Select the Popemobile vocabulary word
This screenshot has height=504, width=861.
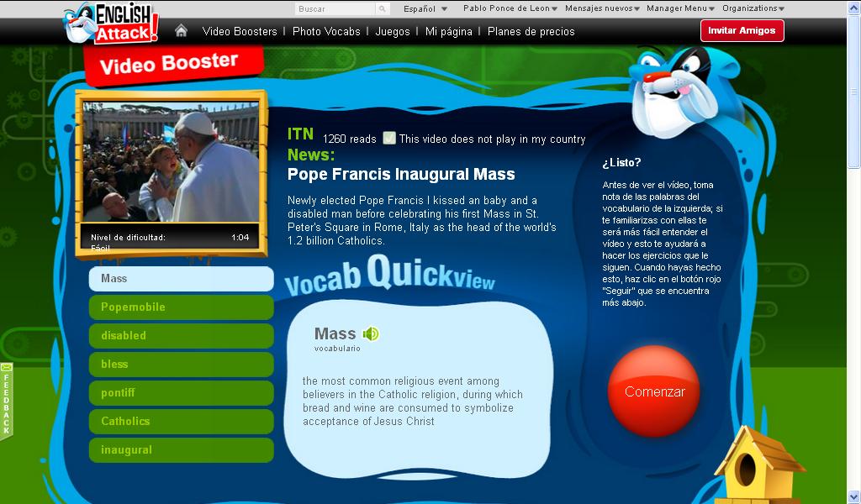tap(182, 307)
